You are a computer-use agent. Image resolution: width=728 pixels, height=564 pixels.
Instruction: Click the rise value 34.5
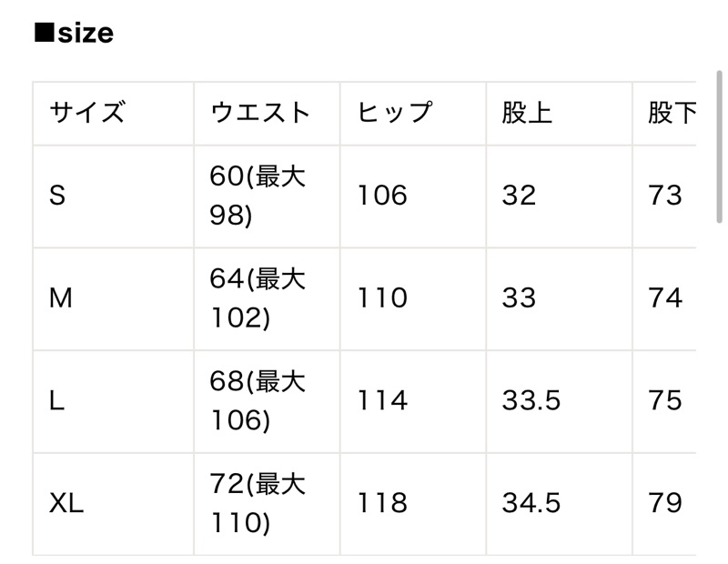click(x=531, y=504)
